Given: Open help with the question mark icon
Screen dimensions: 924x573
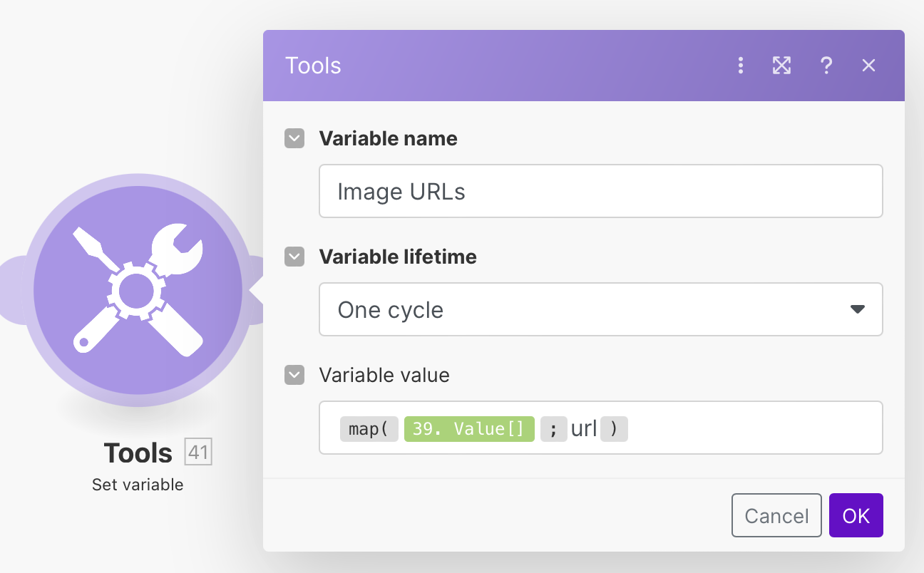Looking at the screenshot, I should point(826,66).
